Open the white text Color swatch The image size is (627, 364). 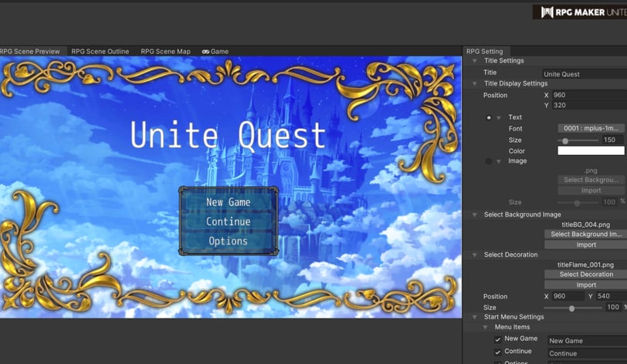pos(591,150)
